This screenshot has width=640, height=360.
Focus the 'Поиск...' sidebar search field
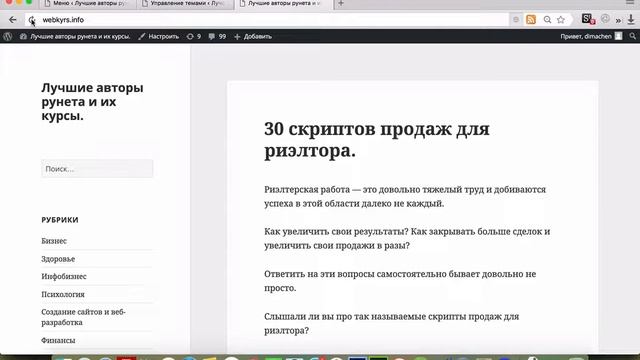coord(97,169)
